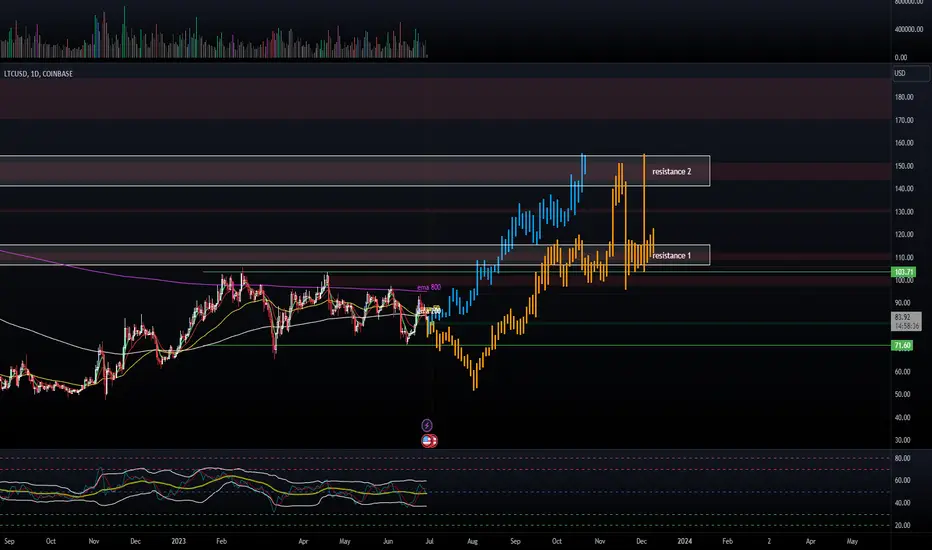The height and width of the screenshot is (550, 932).
Task: Click the Dec label near projected bars
Action: [x=641, y=541]
